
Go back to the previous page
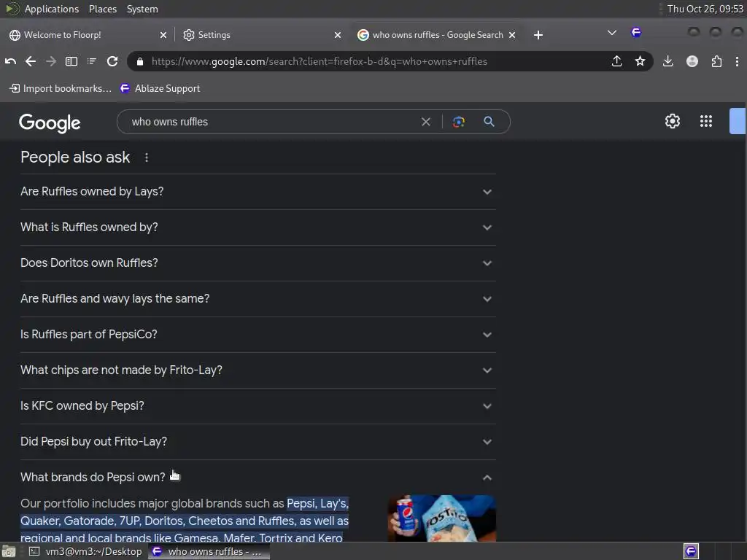click(31, 61)
